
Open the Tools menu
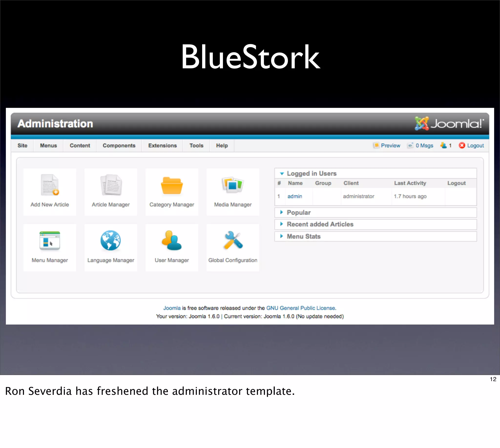196,145
